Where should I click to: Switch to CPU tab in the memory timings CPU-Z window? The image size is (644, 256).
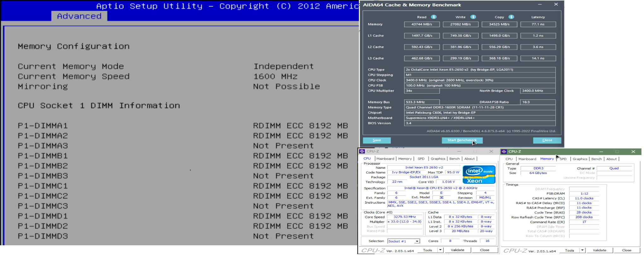tap(509, 159)
